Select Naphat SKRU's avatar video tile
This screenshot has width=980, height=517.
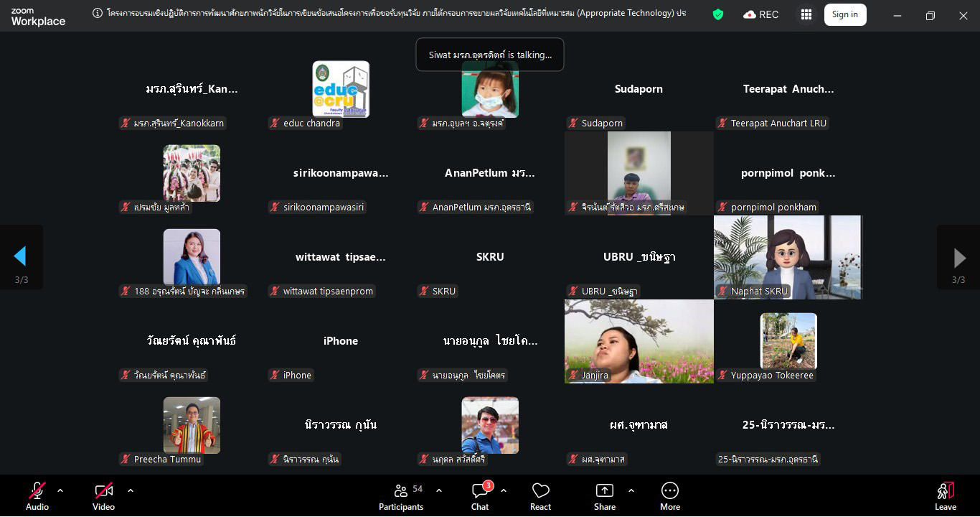coord(788,256)
